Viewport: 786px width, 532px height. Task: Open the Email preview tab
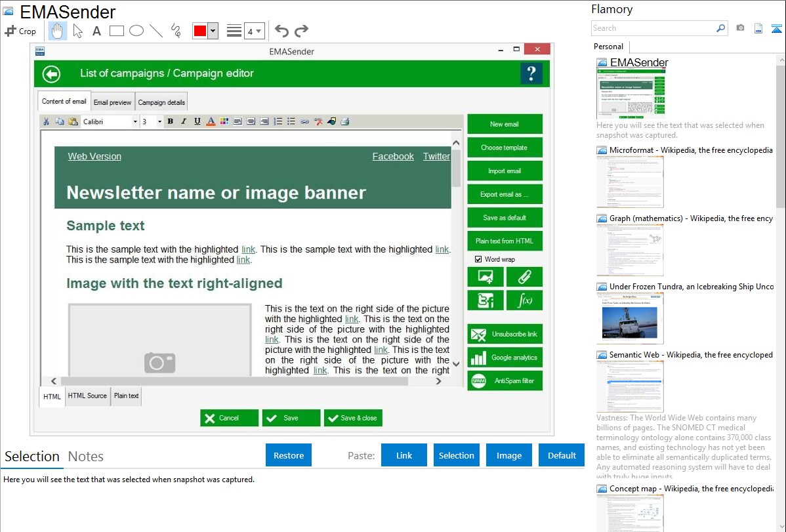tap(112, 102)
